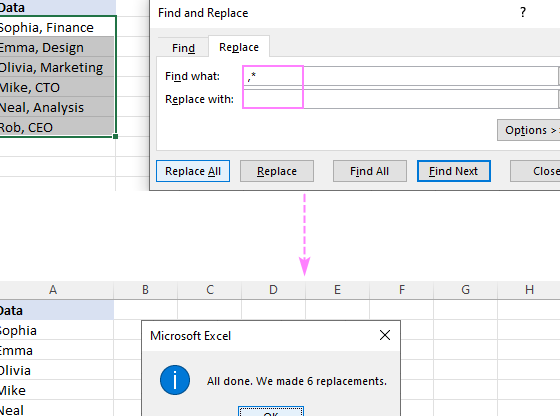Select the cell containing Olivia, Marketing
This screenshot has height=416, width=560.
(57, 67)
